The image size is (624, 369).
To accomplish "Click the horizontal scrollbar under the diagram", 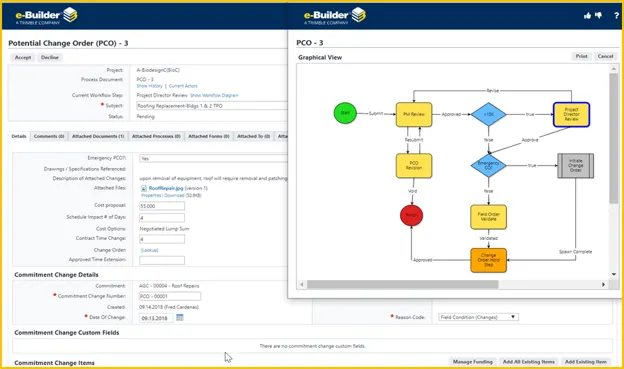I will 402,284.
